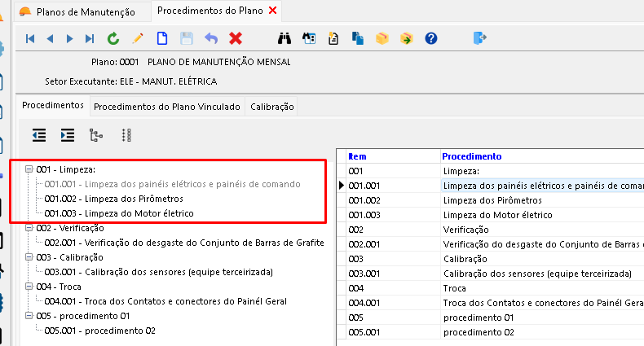
Task: Close the Procedimentos do Plano tab
Action: 272,11
